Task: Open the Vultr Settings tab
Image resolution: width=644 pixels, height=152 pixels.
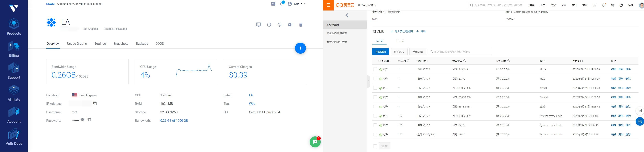Action: (100, 44)
